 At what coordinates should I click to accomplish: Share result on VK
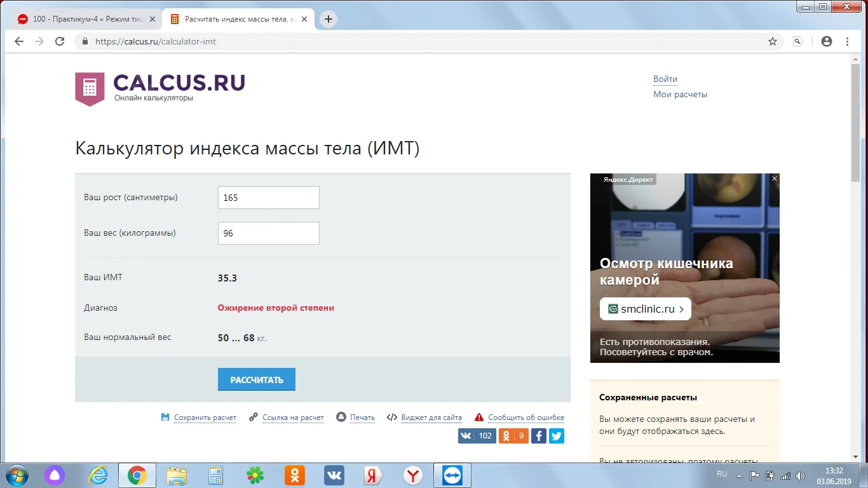tap(477, 436)
